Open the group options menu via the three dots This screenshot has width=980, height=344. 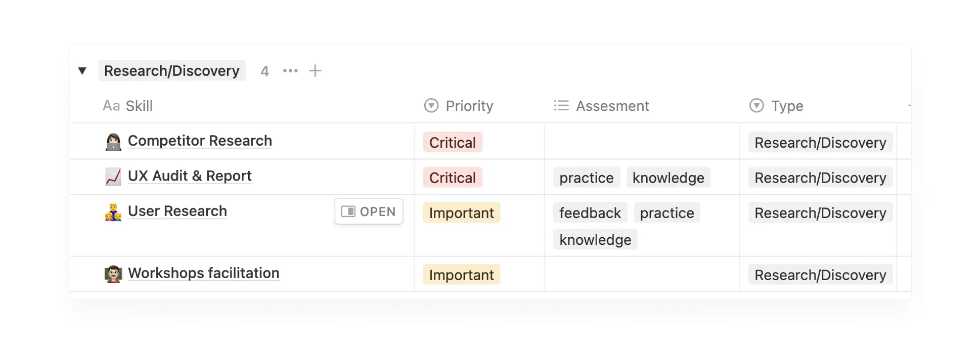tap(290, 71)
